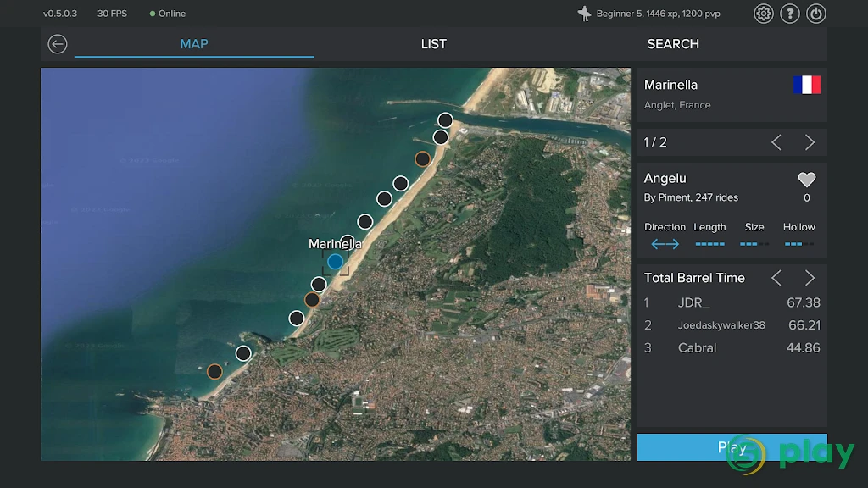Click the French flag icon
868x488 pixels.
coord(807,85)
